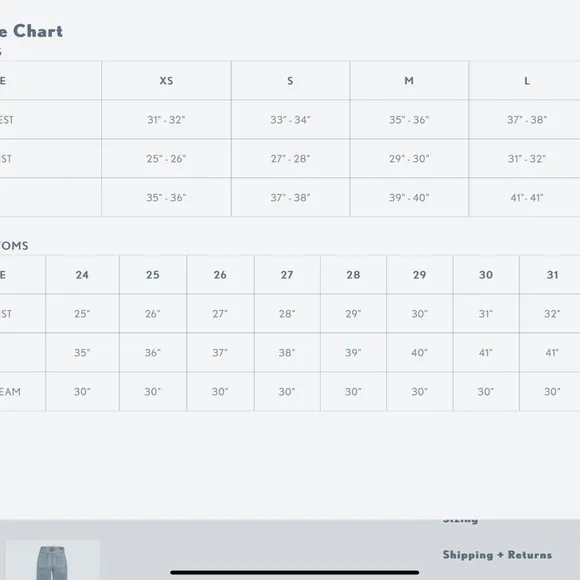Open the Shipping + Returns section
580x580 pixels.
click(x=497, y=555)
